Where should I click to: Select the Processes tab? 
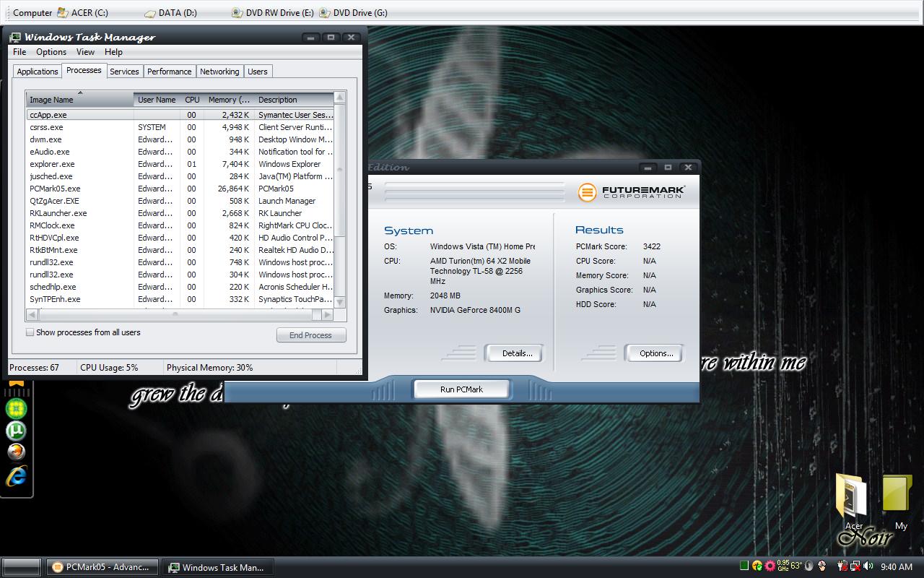[84, 70]
